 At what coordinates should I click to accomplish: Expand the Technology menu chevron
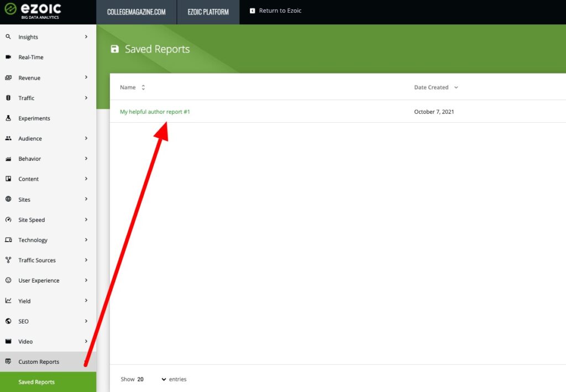click(x=86, y=239)
